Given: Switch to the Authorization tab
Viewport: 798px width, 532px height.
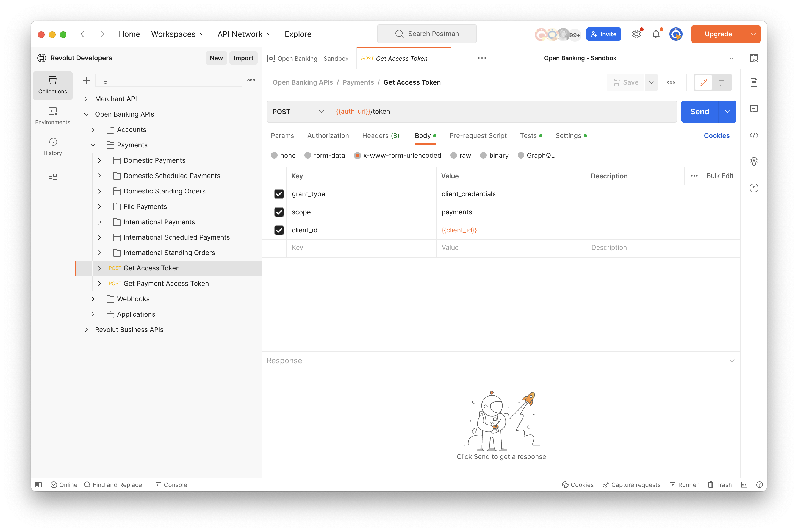Looking at the screenshot, I should tap(328, 136).
